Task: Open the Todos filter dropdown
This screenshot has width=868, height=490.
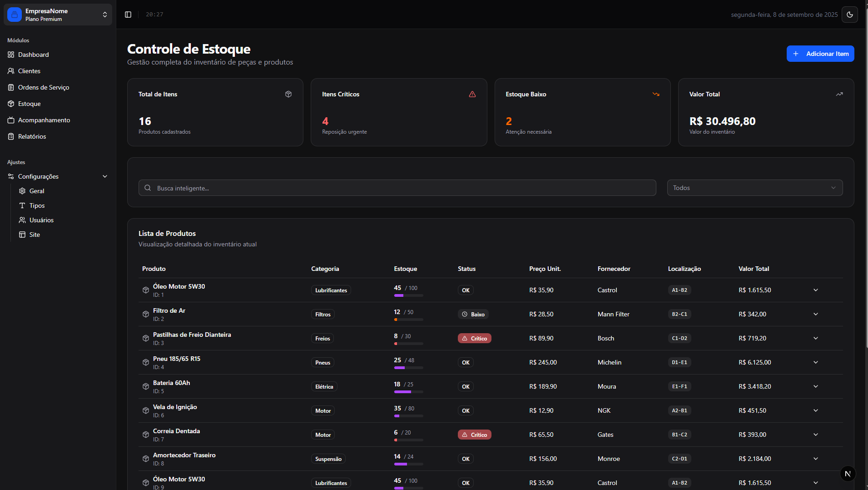Action: pyautogui.click(x=755, y=188)
